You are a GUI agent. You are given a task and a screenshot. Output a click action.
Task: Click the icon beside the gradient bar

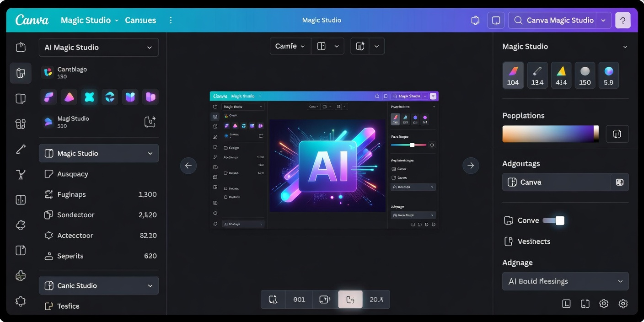click(617, 134)
